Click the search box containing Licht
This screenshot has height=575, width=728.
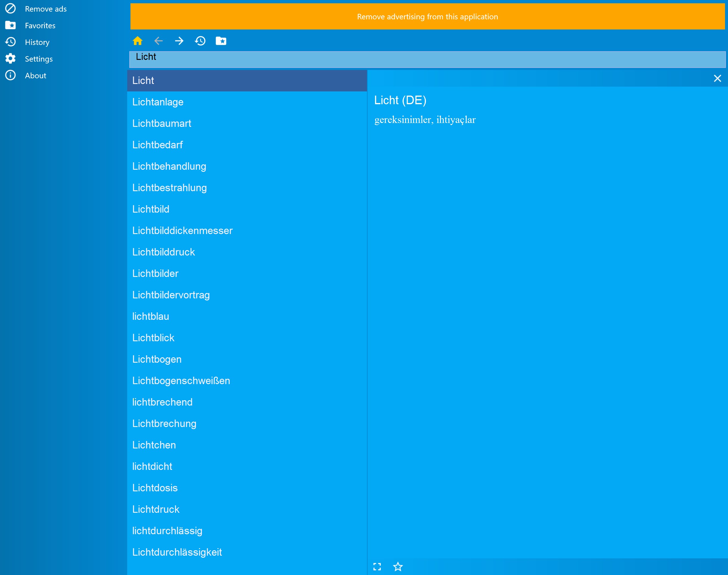(427, 60)
